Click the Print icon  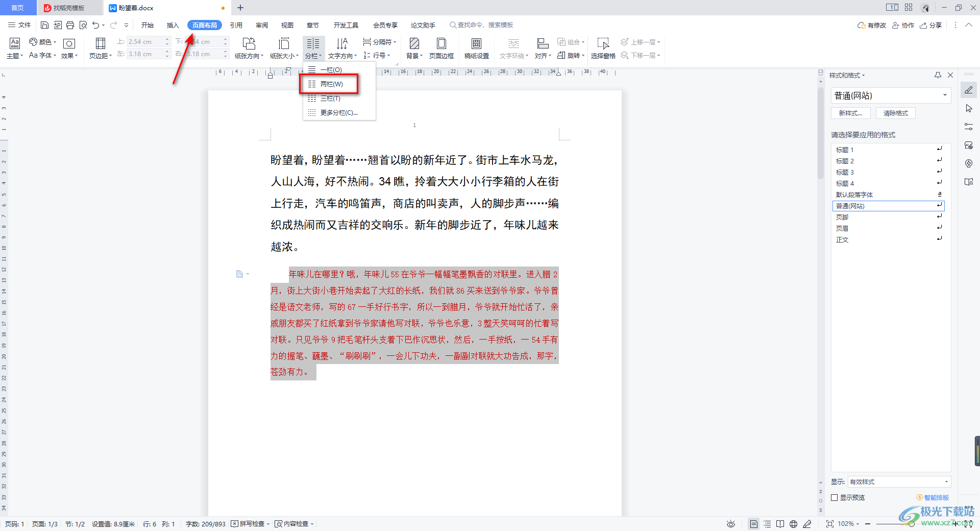click(x=70, y=25)
